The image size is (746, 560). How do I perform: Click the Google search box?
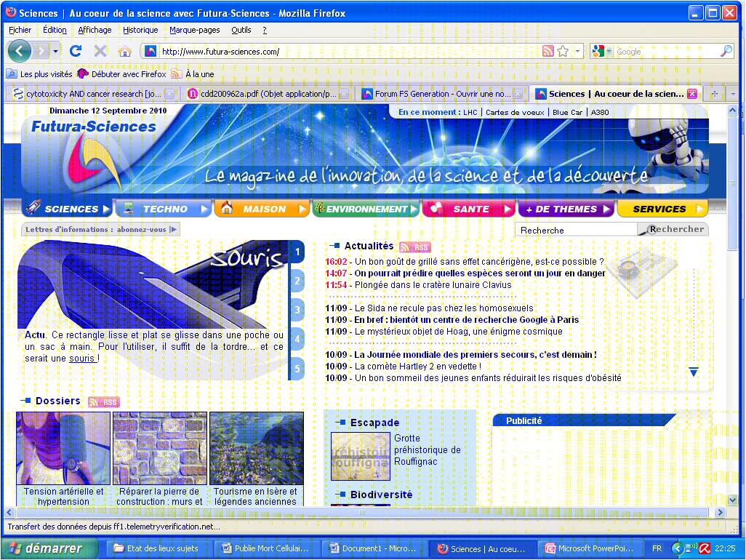click(x=667, y=52)
